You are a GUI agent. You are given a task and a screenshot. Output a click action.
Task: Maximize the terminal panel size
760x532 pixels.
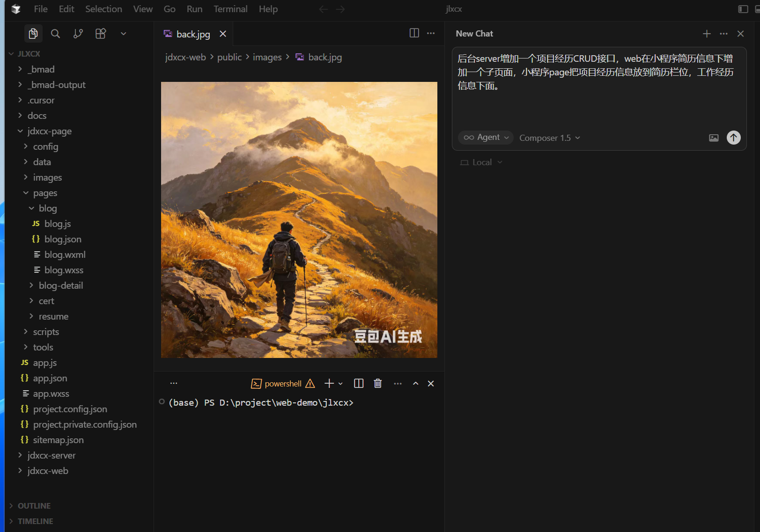[415, 384]
